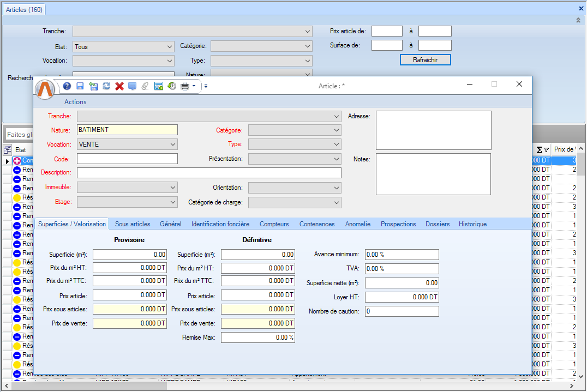587x392 pixels.
Task: Open the Vocation dropdown showing VENTE
Action: [173, 144]
